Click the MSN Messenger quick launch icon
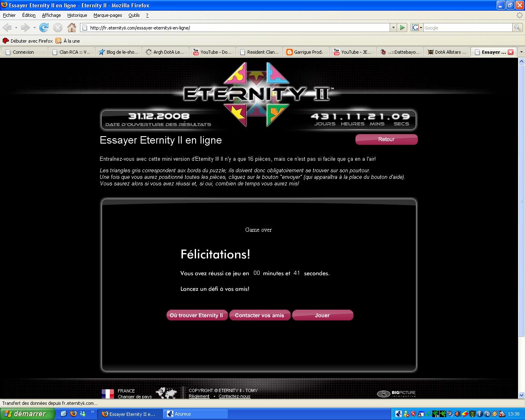 coord(83,414)
